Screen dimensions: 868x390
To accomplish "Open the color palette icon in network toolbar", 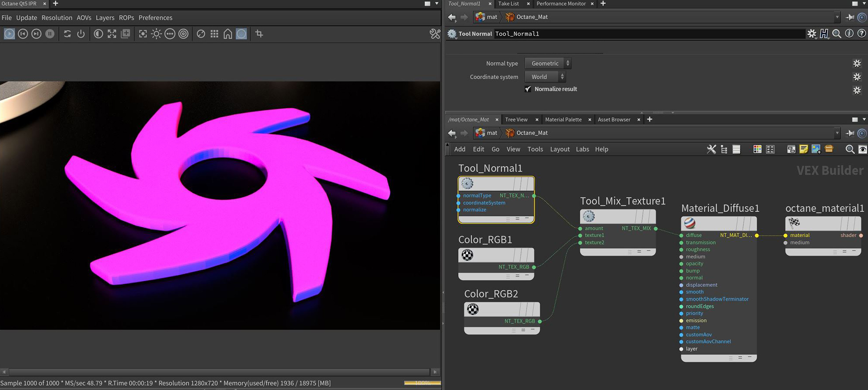I will tap(757, 149).
